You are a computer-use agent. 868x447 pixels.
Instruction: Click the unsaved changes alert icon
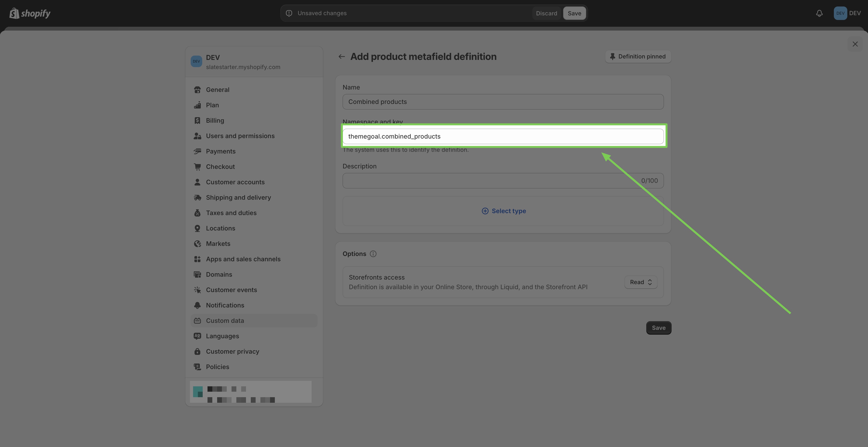[289, 13]
